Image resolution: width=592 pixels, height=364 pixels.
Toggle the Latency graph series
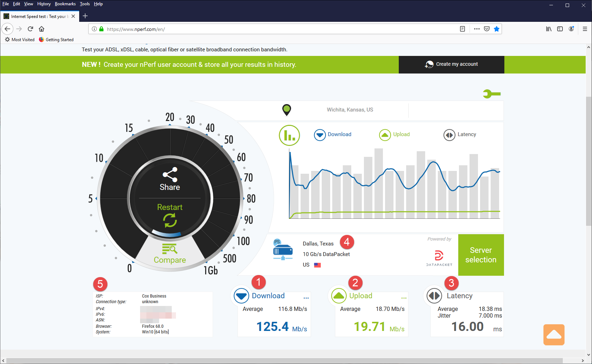pyautogui.click(x=460, y=135)
